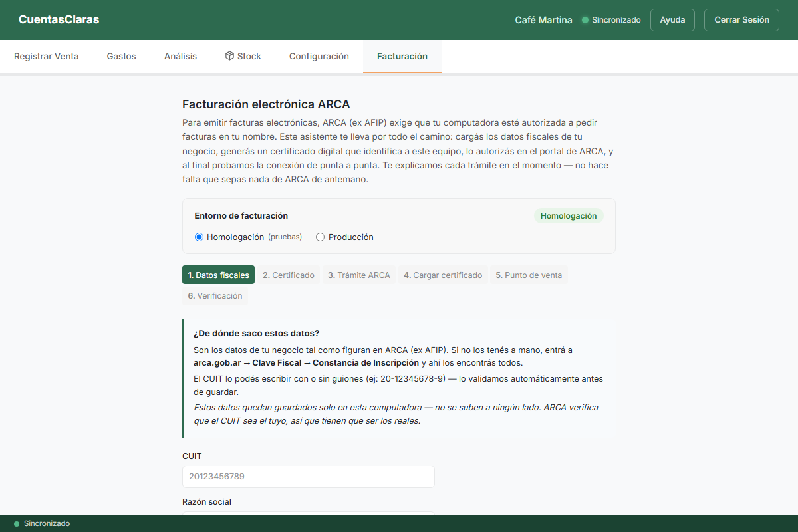Click the 'Entorno de facturación' label
Viewport: 798px width, 532px height.
pos(241,216)
